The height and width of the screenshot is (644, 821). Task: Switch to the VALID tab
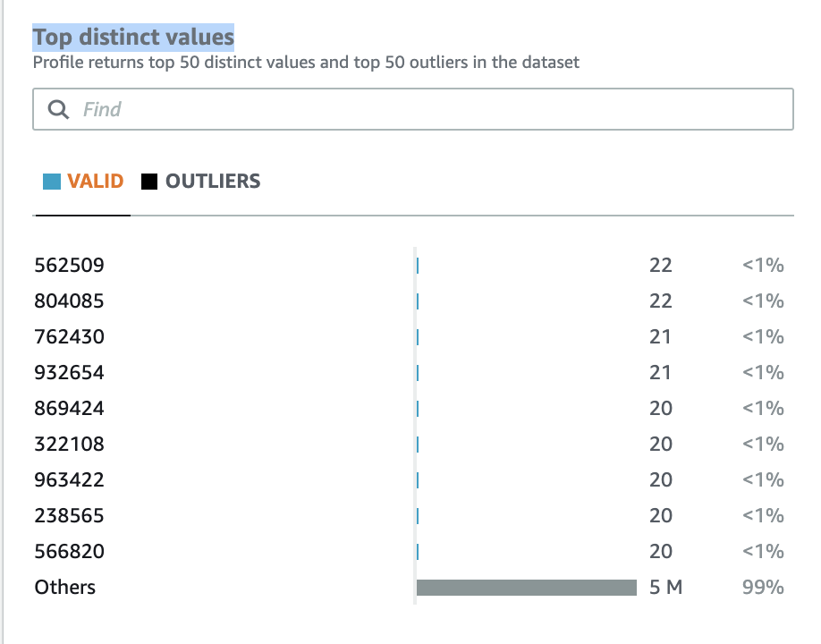click(83, 182)
